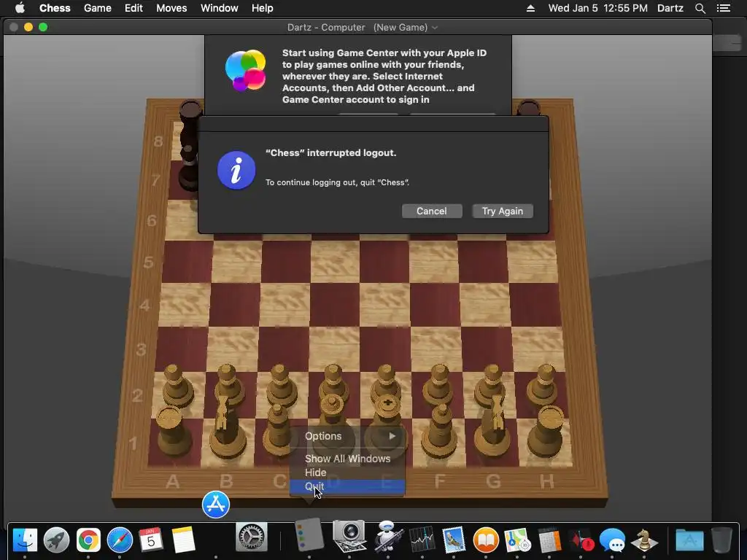Click the Chess knight icon in Dock
This screenshot has height=560, width=747.
(x=644, y=540)
